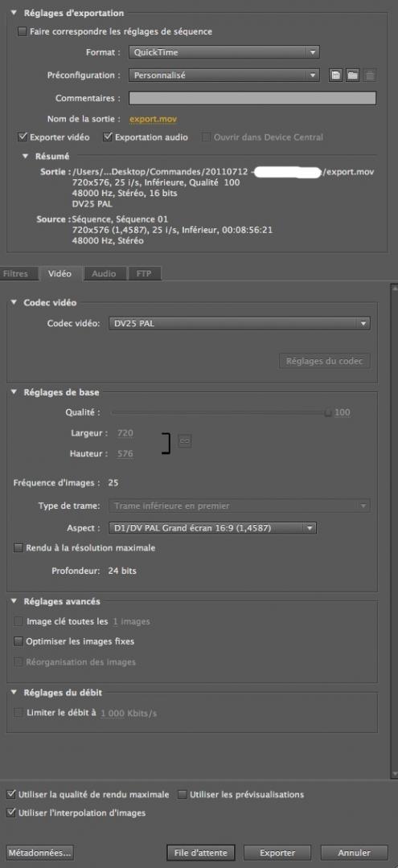The image size is (398, 868).
Task: Click in the Commentaires text field
Action: (252, 98)
